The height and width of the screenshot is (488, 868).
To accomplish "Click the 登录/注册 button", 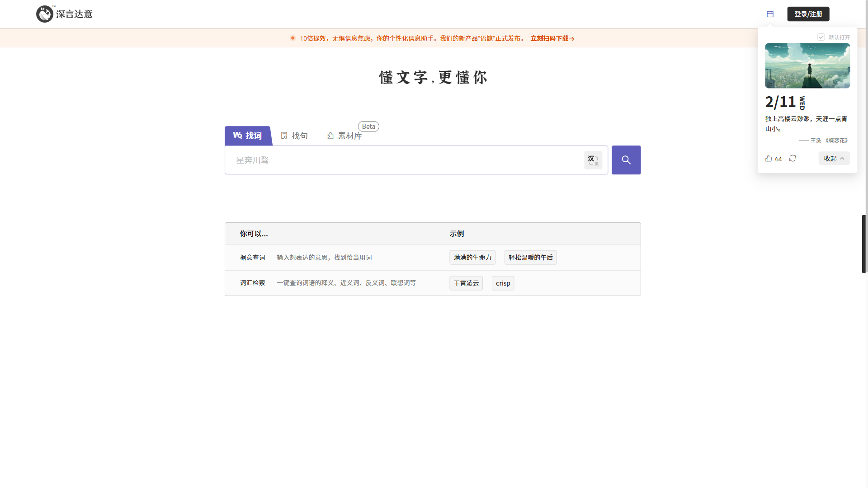I will [808, 14].
